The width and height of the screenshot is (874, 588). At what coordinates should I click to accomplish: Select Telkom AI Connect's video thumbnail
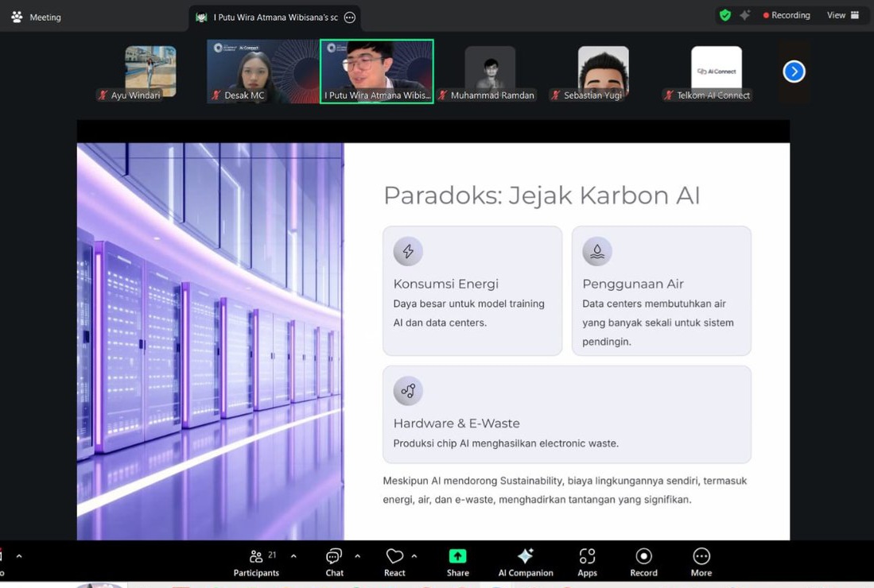point(717,72)
